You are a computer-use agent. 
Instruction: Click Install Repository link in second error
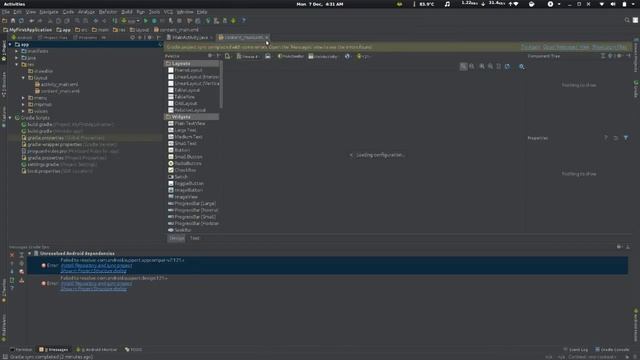(x=96, y=284)
